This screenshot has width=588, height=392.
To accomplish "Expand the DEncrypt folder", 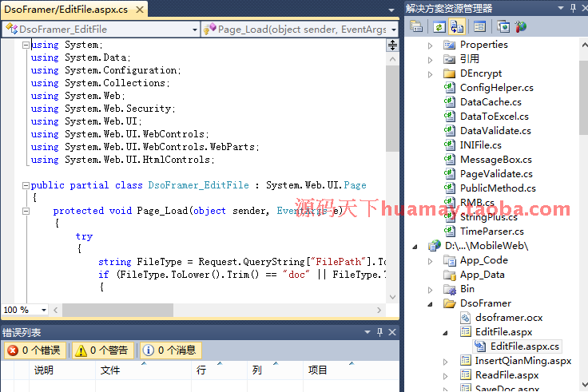I will (x=430, y=74).
